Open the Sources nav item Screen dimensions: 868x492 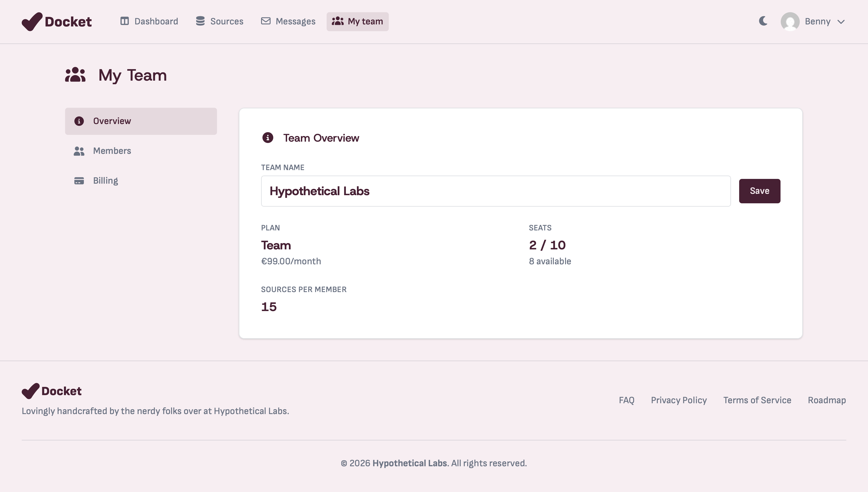click(x=220, y=22)
